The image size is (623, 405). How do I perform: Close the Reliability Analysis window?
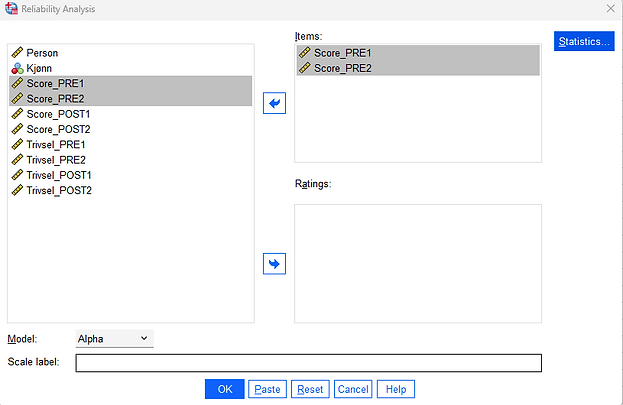(x=611, y=8)
